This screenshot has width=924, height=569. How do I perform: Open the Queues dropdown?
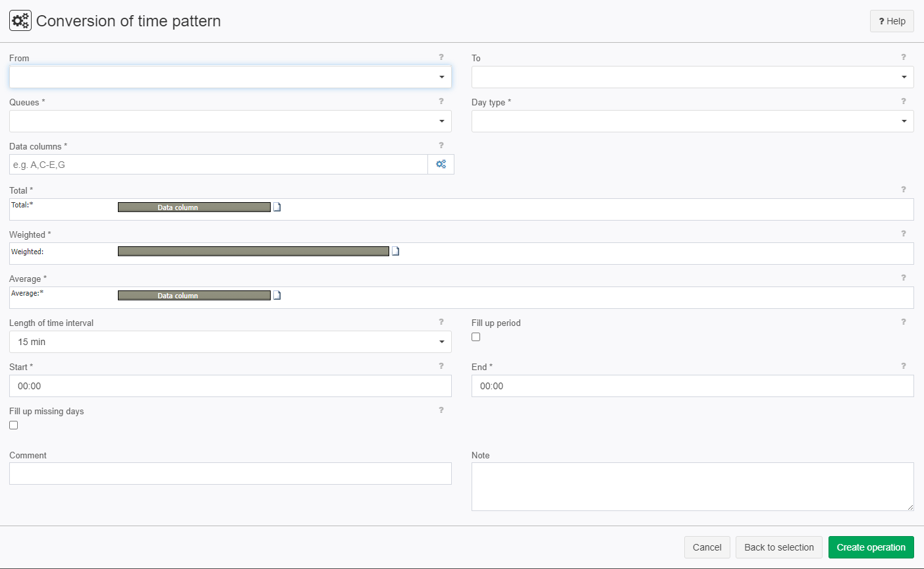231,121
